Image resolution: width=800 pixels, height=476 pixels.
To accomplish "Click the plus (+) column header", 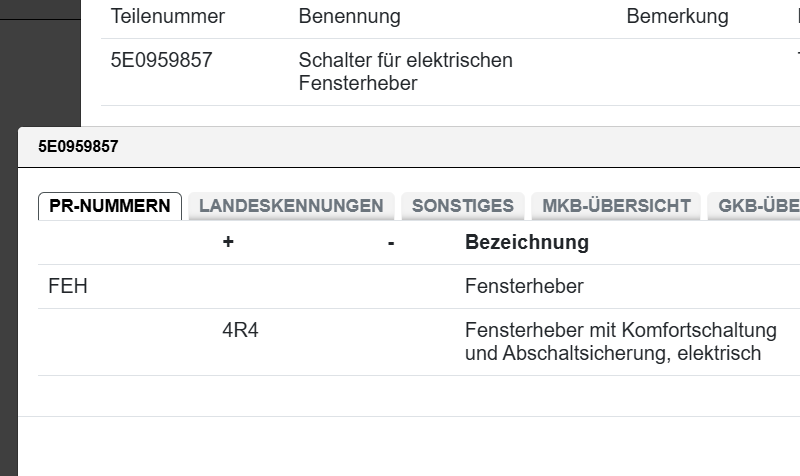I will tap(228, 242).
